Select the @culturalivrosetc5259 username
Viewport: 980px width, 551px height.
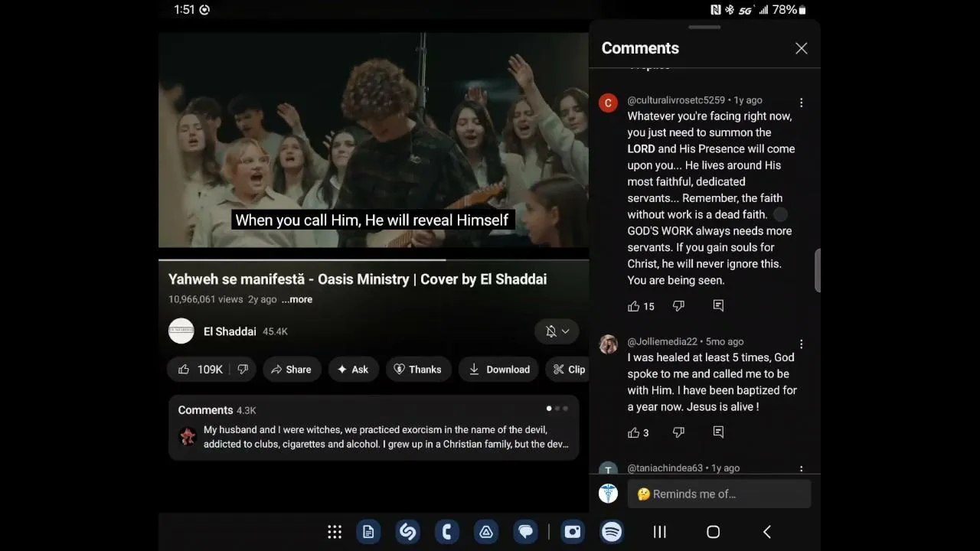pos(676,100)
